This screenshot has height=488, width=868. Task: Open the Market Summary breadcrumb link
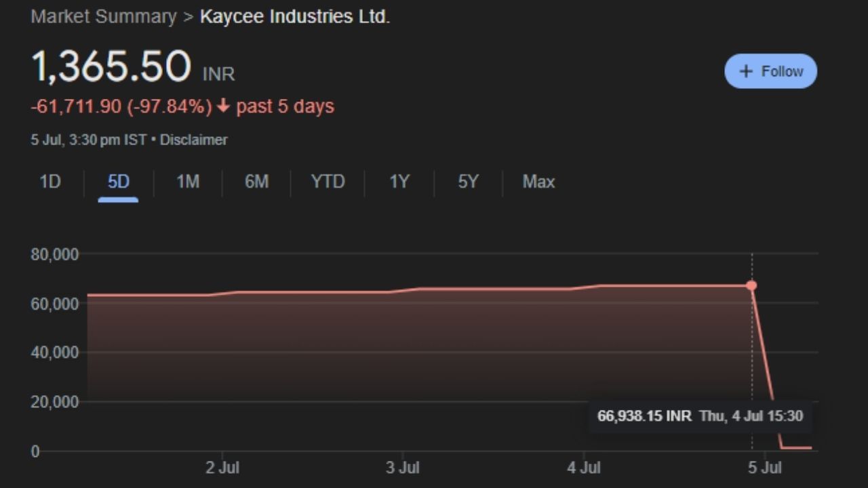[x=104, y=17]
